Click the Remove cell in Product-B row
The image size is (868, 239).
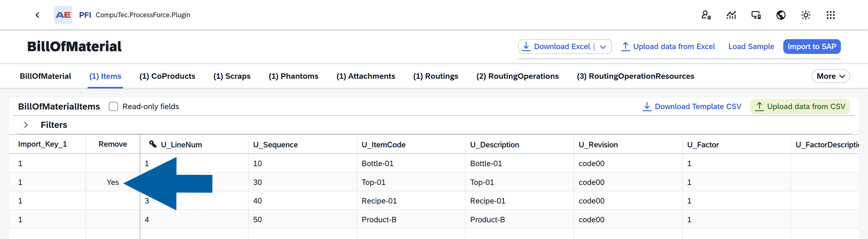pos(113,220)
